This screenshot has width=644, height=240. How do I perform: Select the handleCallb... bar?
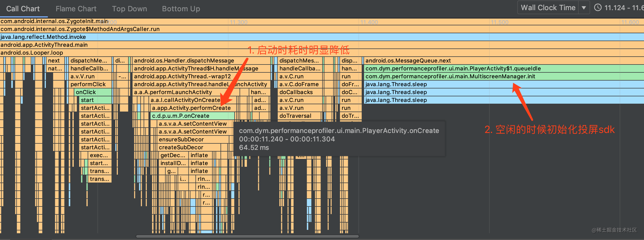(x=90, y=68)
